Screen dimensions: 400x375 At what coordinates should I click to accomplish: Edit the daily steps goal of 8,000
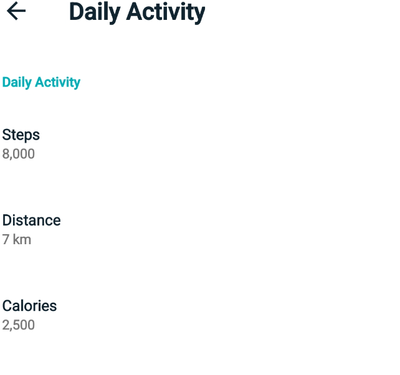coord(200,144)
